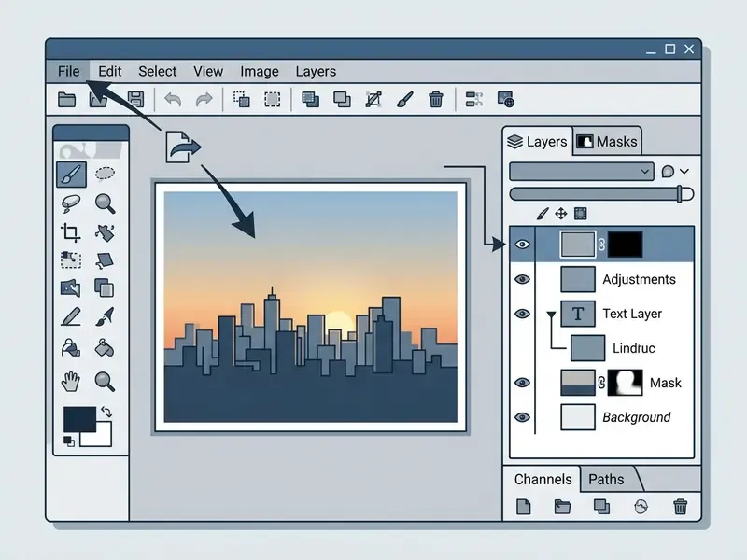Select the Crop tool
Viewport: 747px width, 560px height.
[x=71, y=232]
